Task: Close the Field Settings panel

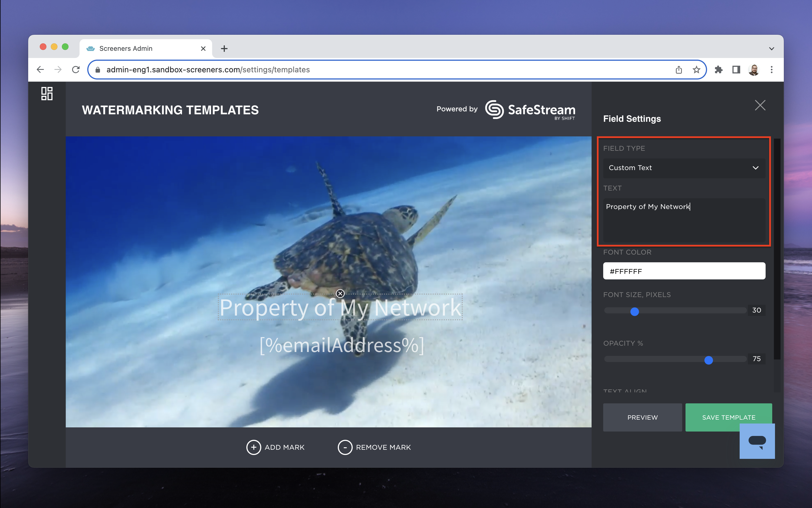Action: [x=760, y=105]
